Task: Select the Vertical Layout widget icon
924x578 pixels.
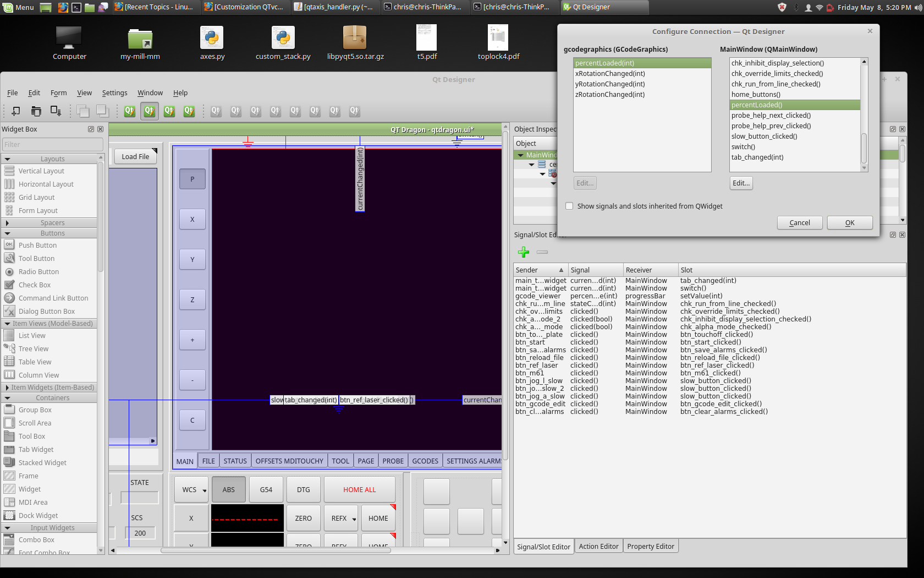Action: tap(9, 171)
